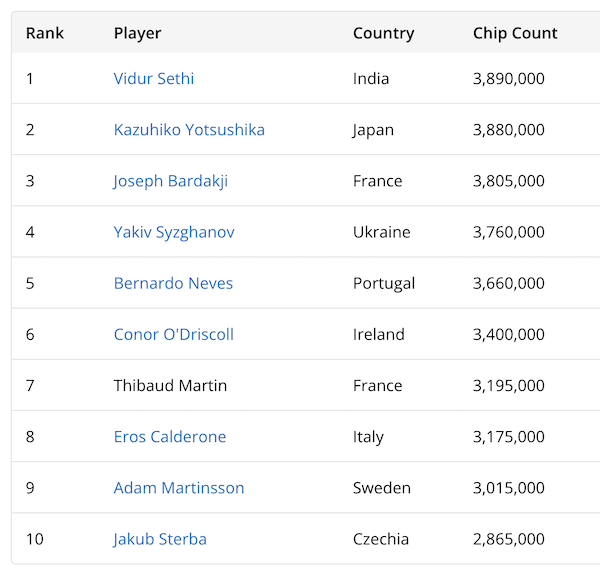Image resolution: width=600 pixels, height=581 pixels.
Task: Select the 2,865,000 chip count value
Action: 509,539
